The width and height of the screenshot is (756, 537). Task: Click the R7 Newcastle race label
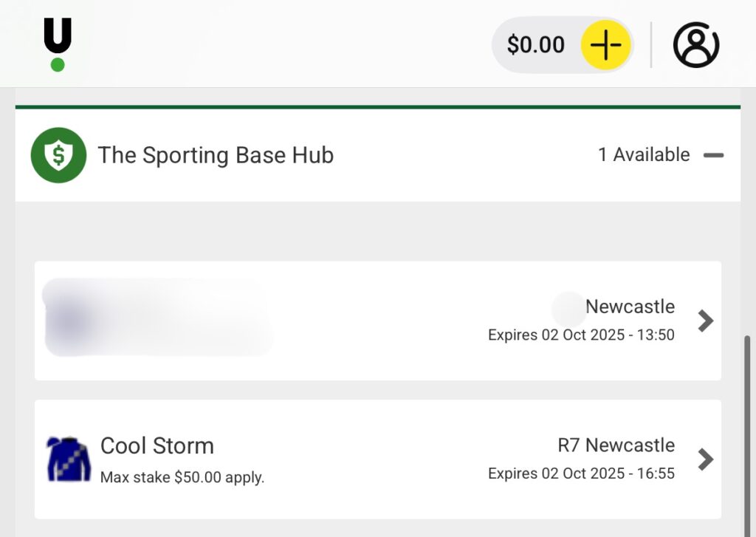pos(616,445)
